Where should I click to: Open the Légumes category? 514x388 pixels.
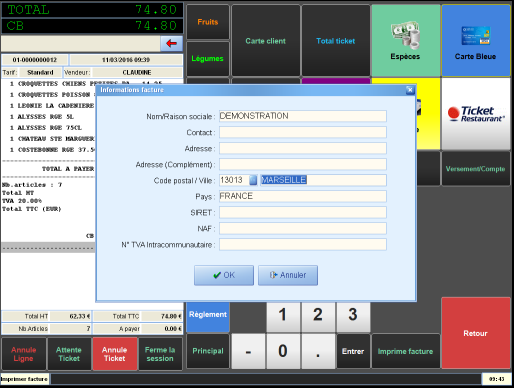tap(208, 59)
